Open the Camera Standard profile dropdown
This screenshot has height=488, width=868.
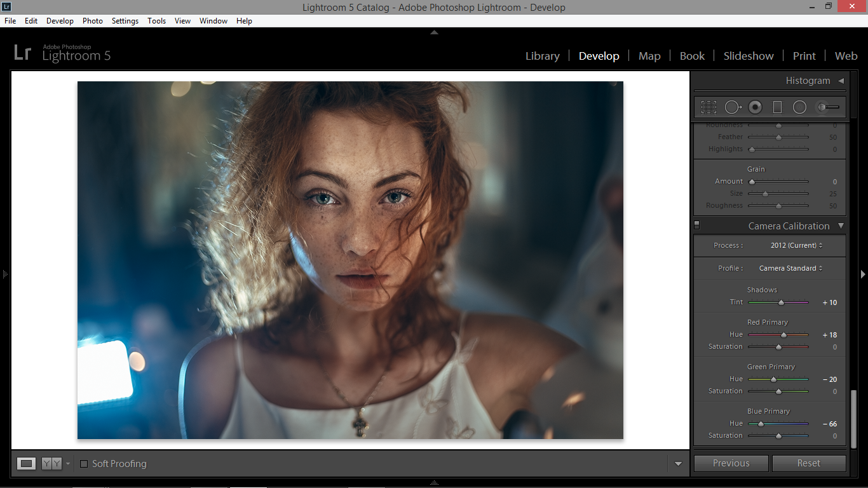790,268
